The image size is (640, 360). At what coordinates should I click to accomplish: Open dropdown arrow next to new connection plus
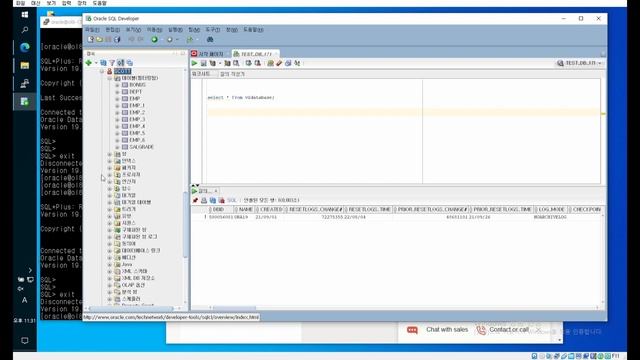(x=96, y=62)
